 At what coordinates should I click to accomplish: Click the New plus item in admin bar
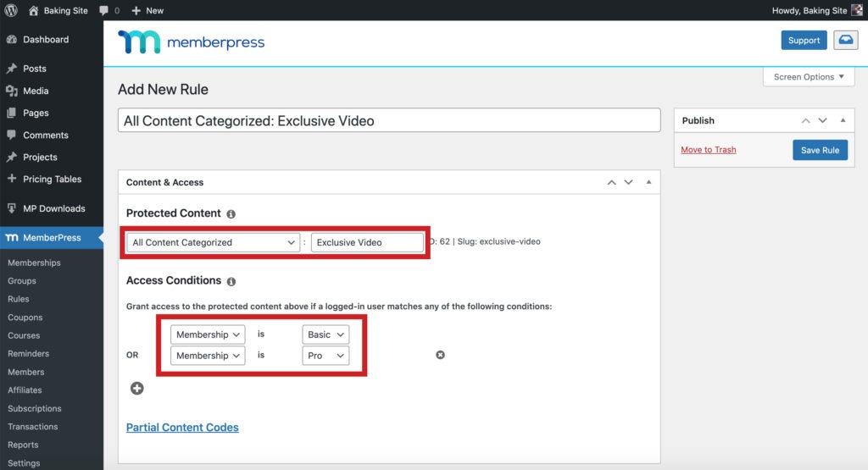[x=147, y=10]
